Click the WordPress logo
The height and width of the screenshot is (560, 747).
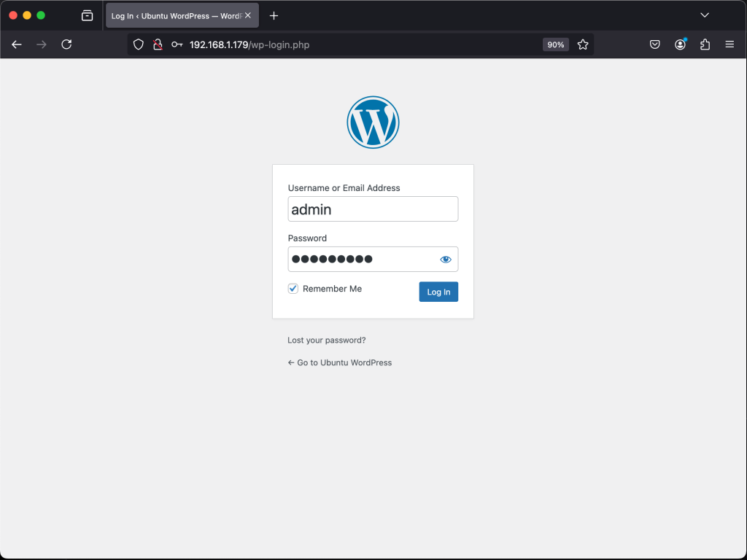tap(373, 122)
